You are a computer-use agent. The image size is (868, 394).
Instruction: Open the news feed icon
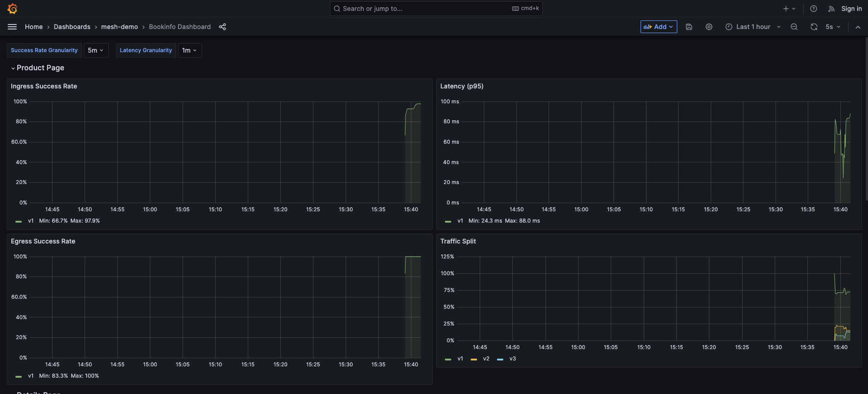pyautogui.click(x=831, y=9)
